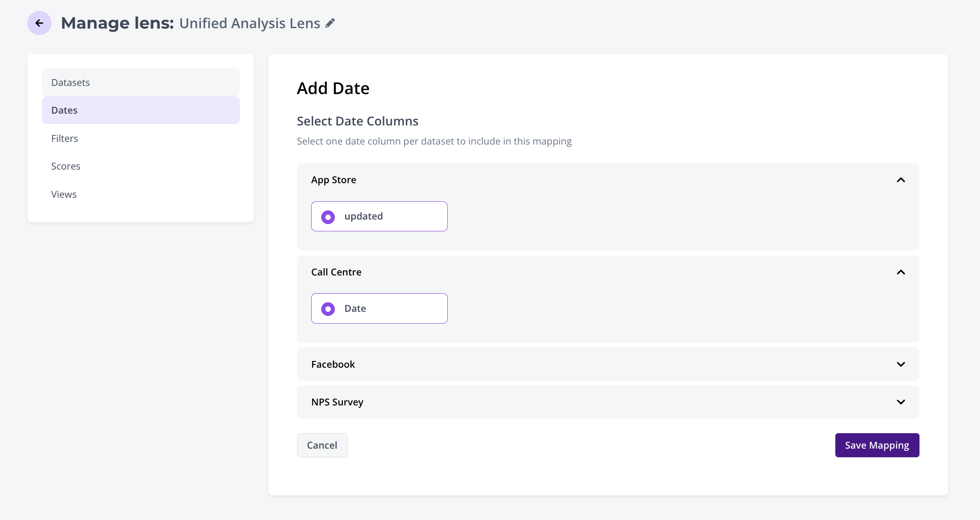Expand the NPS Survey section chevron
The image size is (980, 520).
[x=900, y=402]
